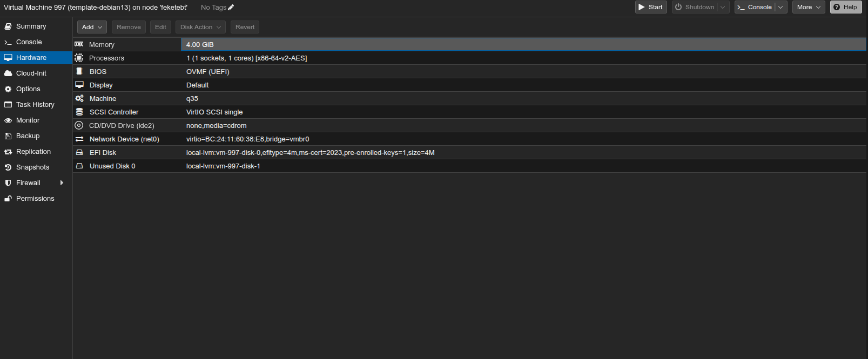Click the Monitor eye icon
Viewport: 868px width, 359px height.
tap(8, 120)
